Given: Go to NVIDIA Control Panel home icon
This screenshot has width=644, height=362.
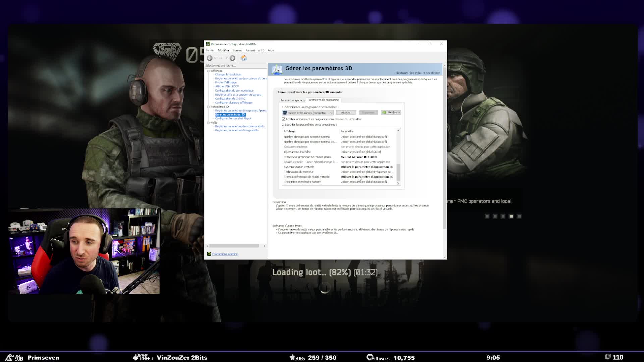Looking at the screenshot, I should 244,58.
